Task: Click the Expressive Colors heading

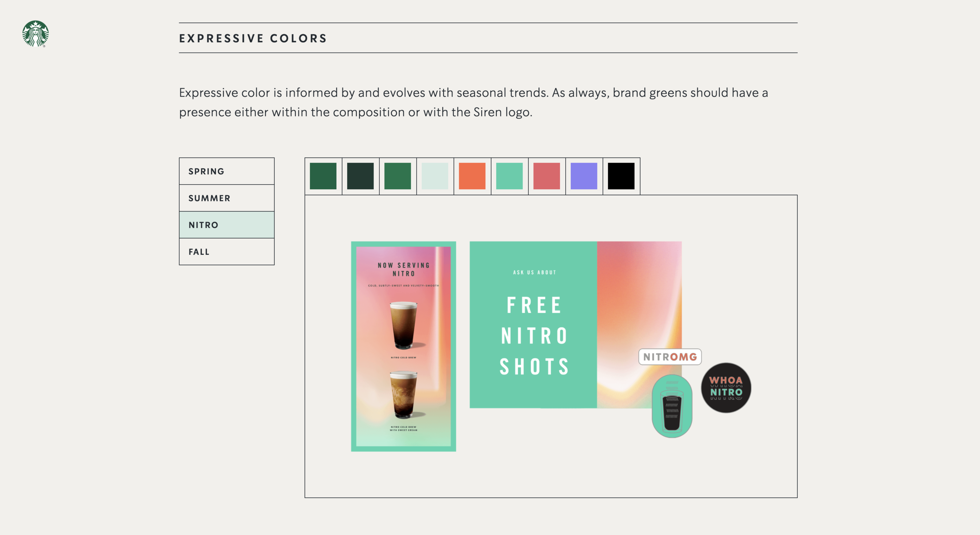Action: click(253, 38)
